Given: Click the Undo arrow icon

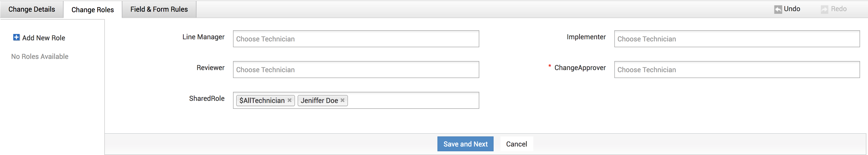Looking at the screenshot, I should click(778, 10).
